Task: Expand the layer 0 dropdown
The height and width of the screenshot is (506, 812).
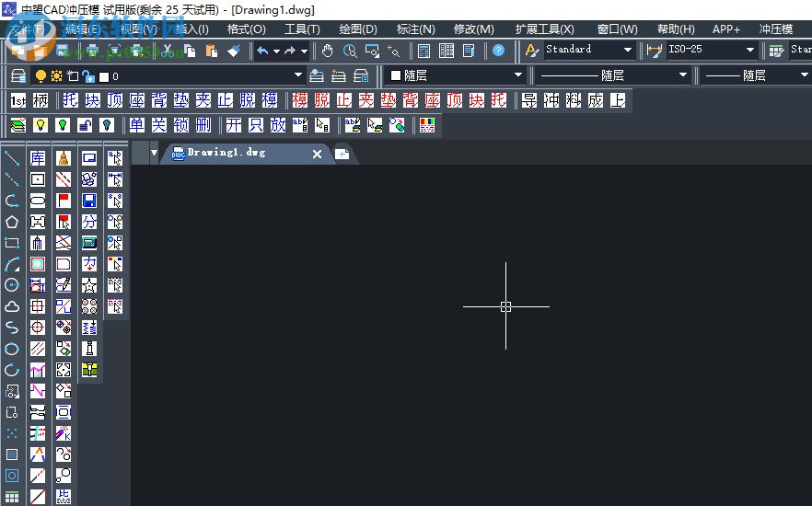Action: click(x=297, y=75)
